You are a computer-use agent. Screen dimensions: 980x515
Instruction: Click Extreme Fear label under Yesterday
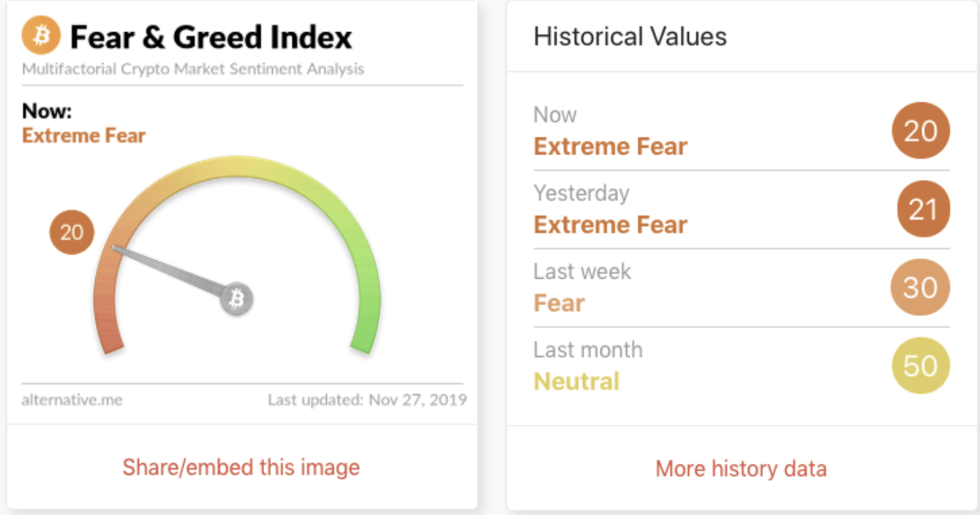coord(610,225)
